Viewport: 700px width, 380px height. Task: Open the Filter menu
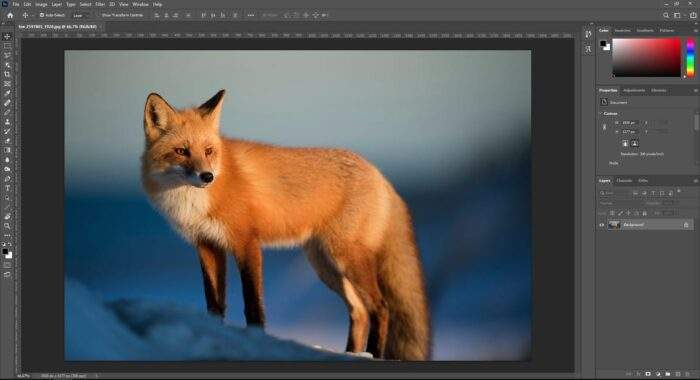point(100,4)
